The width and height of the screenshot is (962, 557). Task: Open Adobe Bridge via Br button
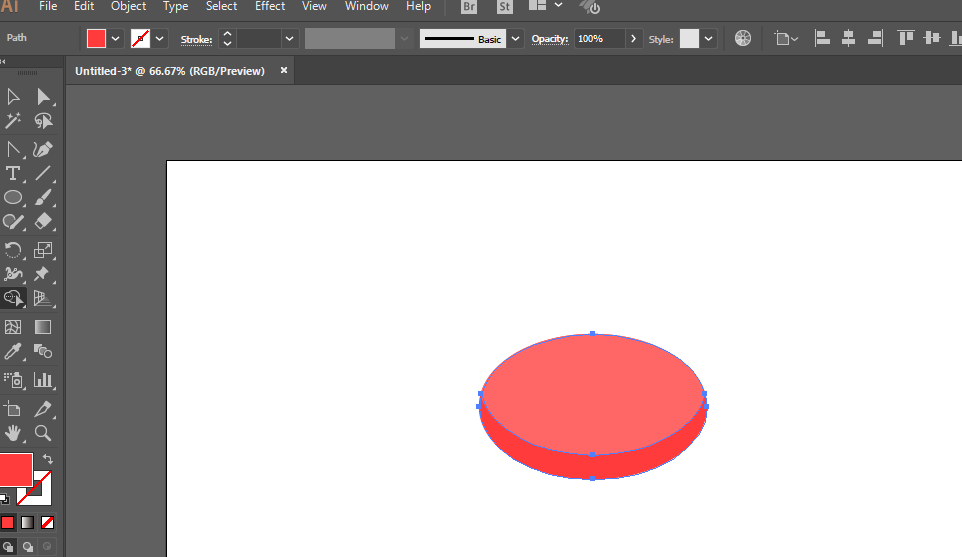click(x=469, y=6)
